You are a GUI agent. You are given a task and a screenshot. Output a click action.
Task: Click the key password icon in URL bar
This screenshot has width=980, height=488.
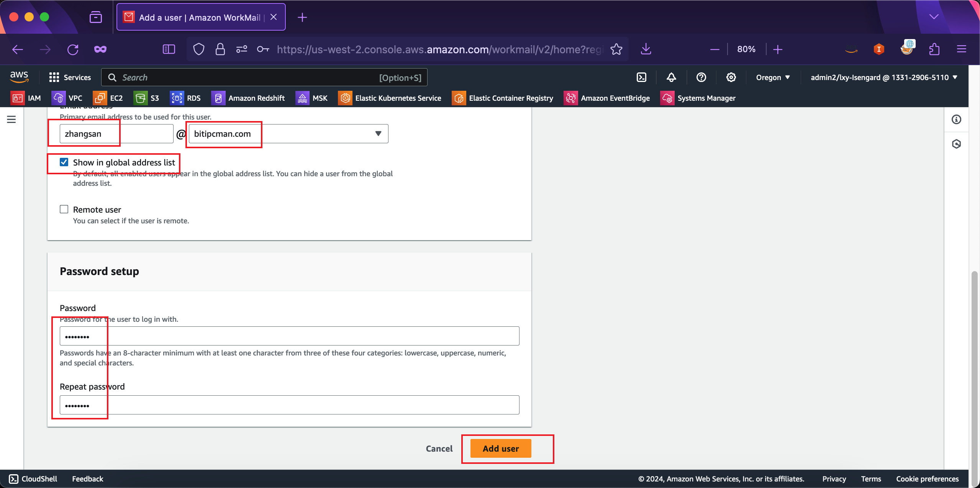[263, 49]
